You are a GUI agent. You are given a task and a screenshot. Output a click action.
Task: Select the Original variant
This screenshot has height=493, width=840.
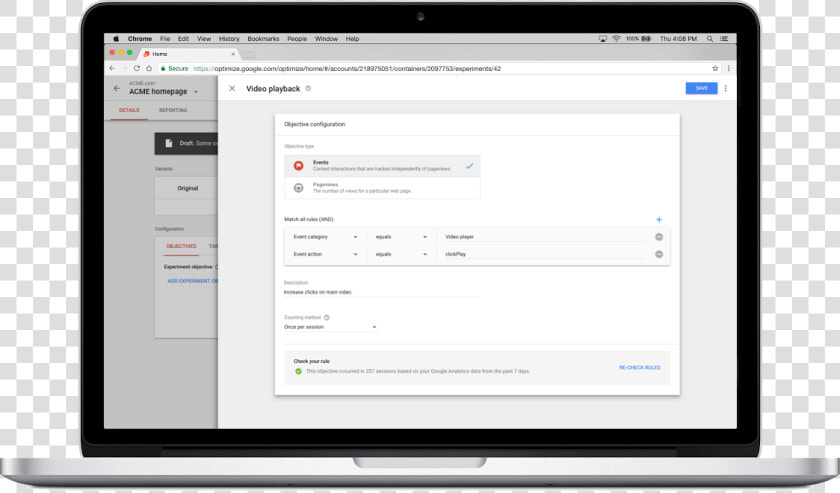click(x=186, y=188)
